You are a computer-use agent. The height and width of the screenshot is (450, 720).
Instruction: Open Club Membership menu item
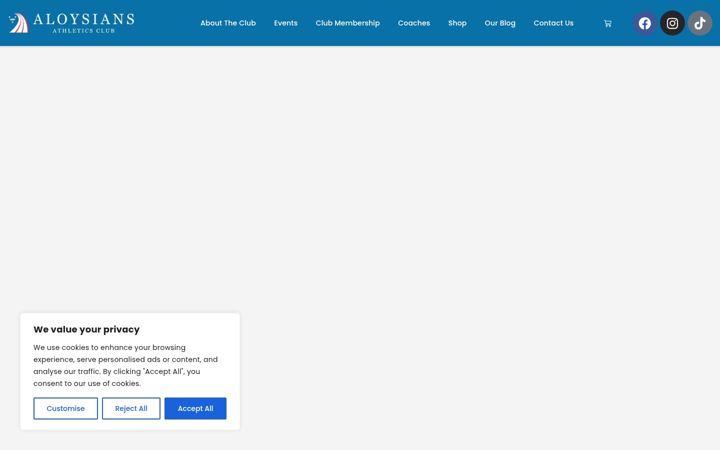pos(348,23)
